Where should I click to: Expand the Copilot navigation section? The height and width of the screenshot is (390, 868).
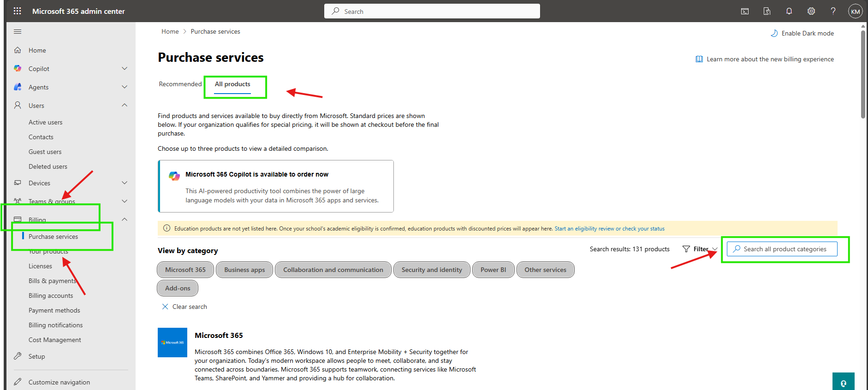(x=125, y=69)
